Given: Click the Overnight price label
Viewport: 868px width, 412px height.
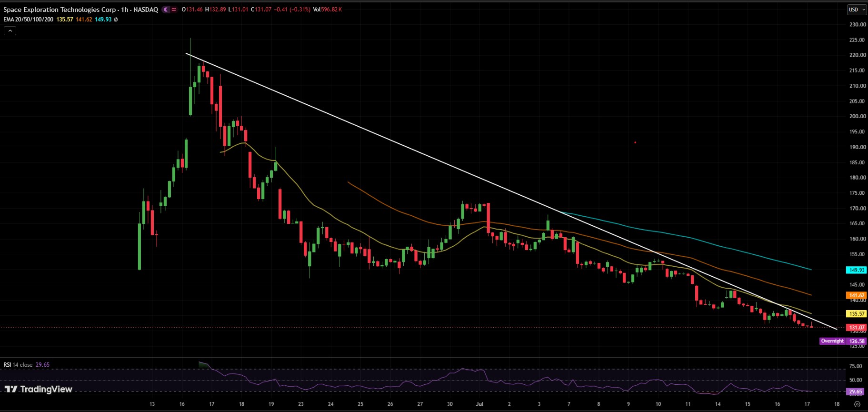Looking at the screenshot, I should pos(832,341).
